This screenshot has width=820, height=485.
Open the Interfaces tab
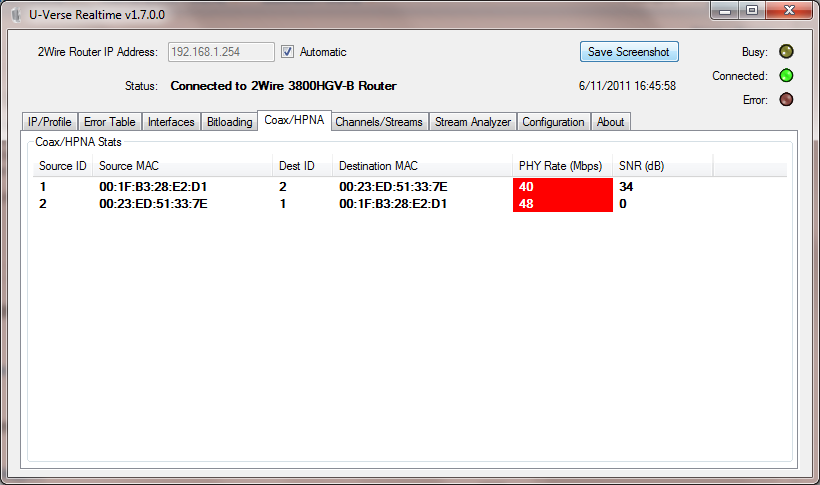coord(171,122)
